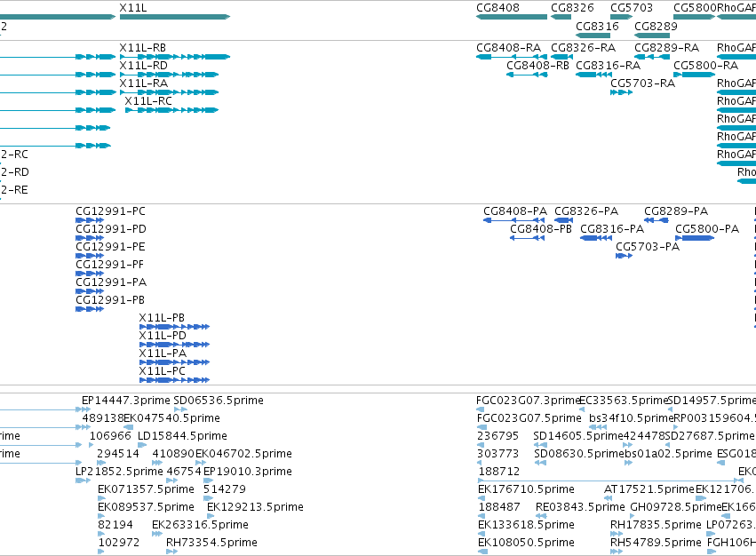The image size is (756, 556).
Task: Open the CG8408-RA transcript label
Action: pos(509,48)
